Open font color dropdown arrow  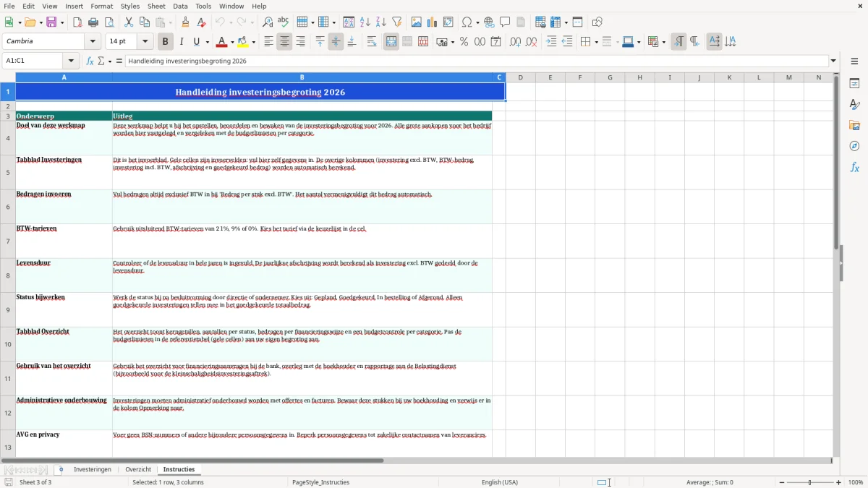click(x=231, y=42)
